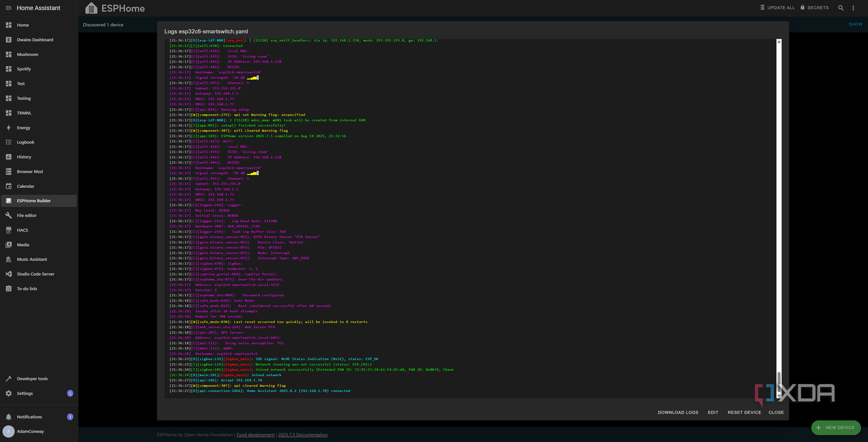
Task: Click the ESPHome search magnifier icon
Action: [x=841, y=8]
